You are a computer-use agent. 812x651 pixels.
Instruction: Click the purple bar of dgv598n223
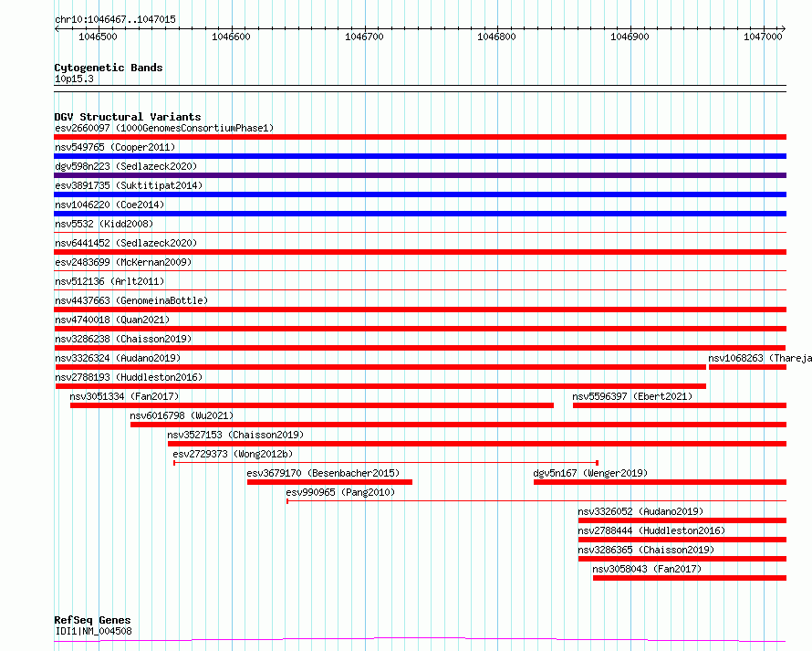tap(420, 175)
